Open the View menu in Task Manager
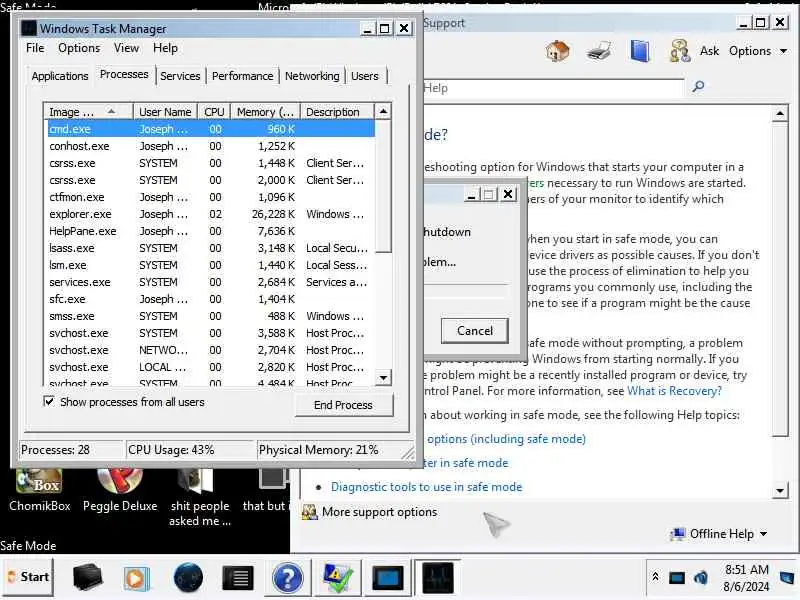This screenshot has height=600, width=800. [127, 48]
